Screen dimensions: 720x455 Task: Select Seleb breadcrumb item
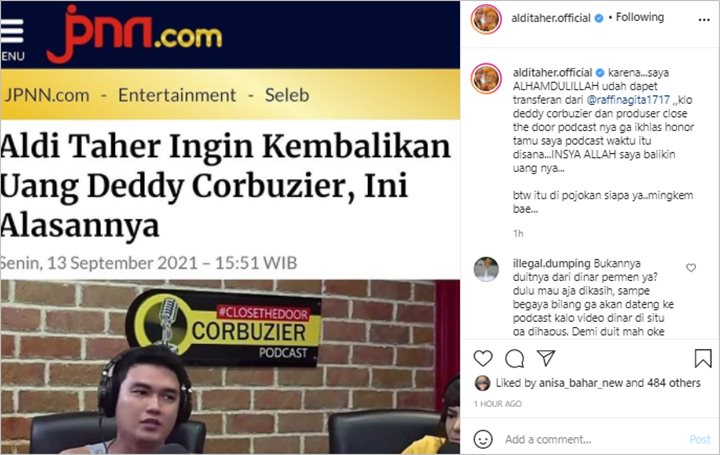[x=287, y=95]
